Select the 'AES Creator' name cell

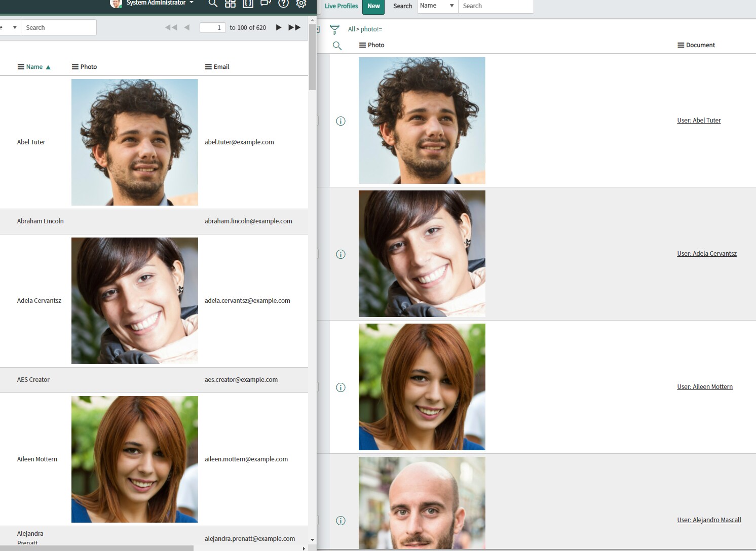click(x=33, y=380)
